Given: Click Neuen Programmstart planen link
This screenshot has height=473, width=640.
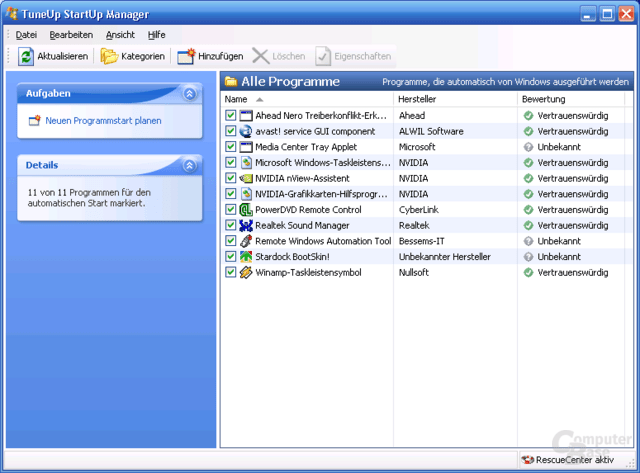Looking at the screenshot, I should click(103, 121).
